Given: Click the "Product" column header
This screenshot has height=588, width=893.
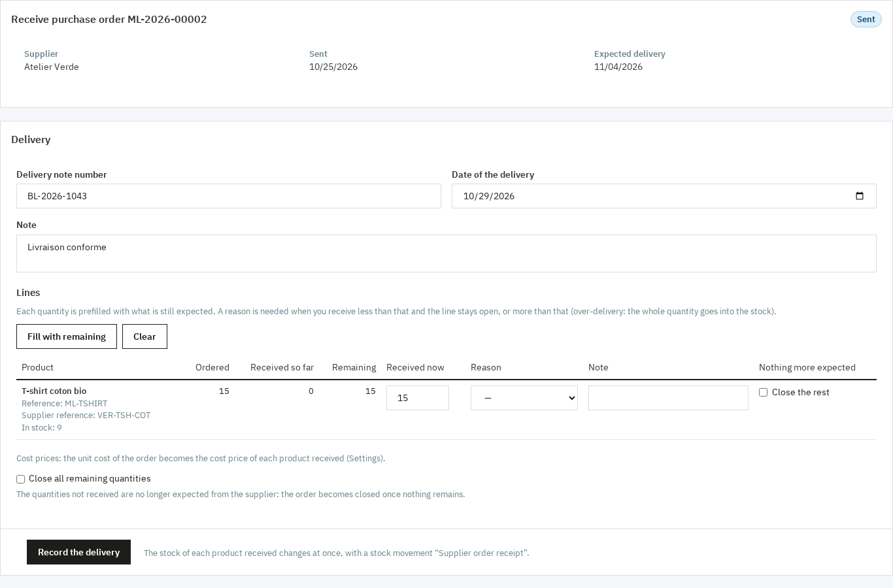Looking at the screenshot, I should click(x=37, y=367).
